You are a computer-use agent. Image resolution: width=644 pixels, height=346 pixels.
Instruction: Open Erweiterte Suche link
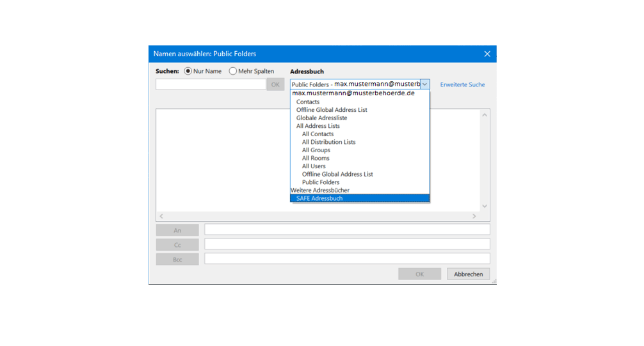[x=462, y=84]
